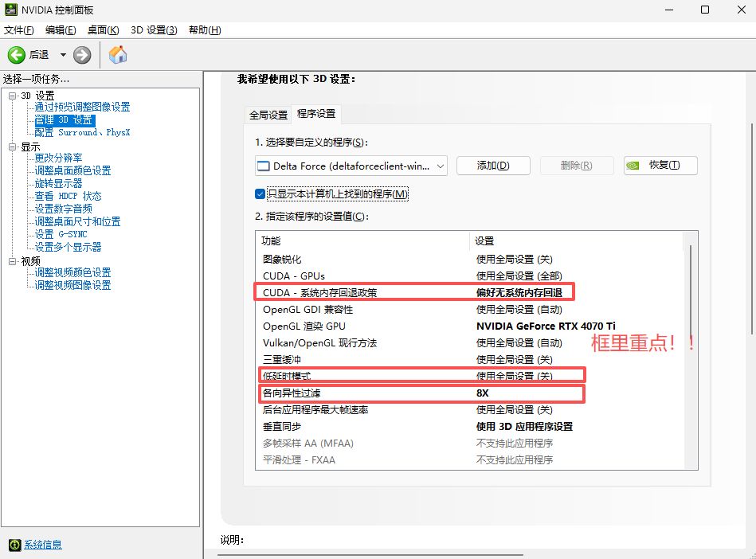The width and height of the screenshot is (756, 559).
Task: Click the system information icon at bottom left
Action: (x=15, y=545)
